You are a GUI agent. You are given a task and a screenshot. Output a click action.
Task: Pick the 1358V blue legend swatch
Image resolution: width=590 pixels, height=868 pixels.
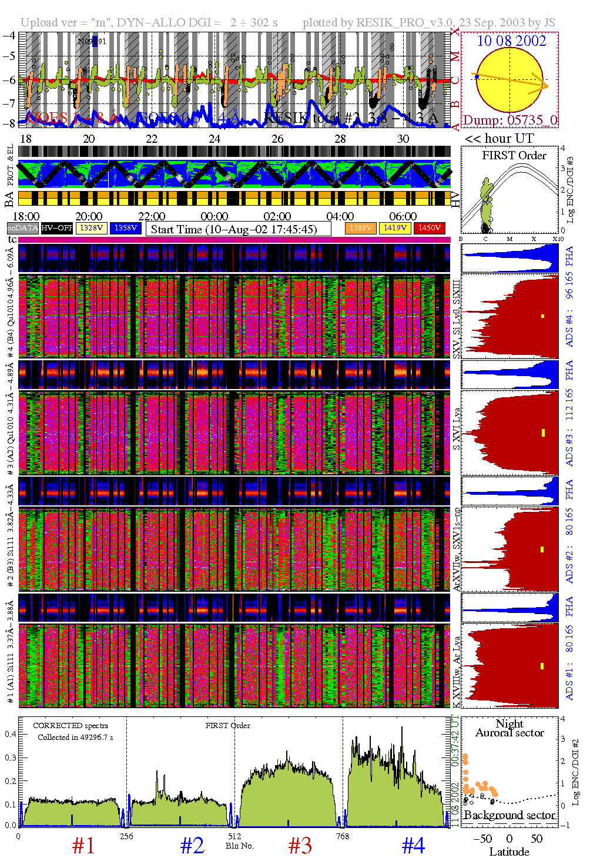pos(126,228)
